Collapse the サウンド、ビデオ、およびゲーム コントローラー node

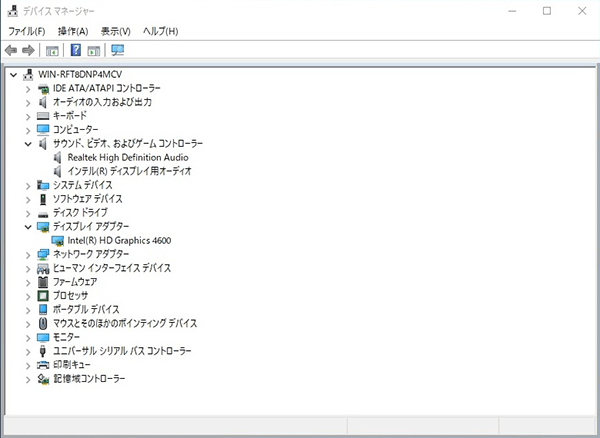(28, 144)
